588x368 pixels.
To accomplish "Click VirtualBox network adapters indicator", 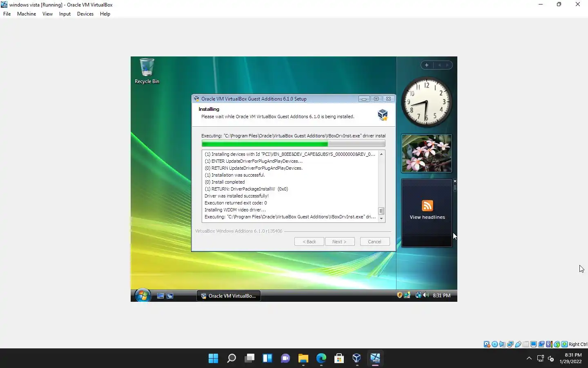I will (x=510, y=344).
